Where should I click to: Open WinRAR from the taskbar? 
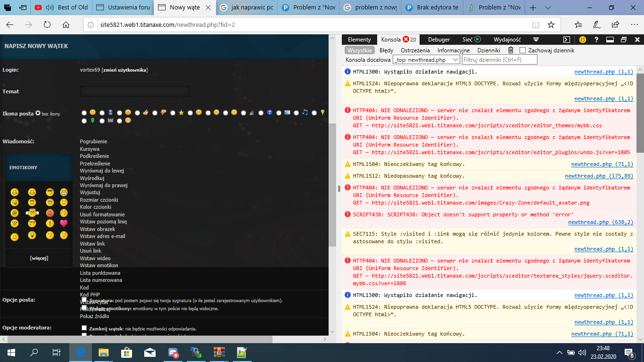[x=219, y=352]
